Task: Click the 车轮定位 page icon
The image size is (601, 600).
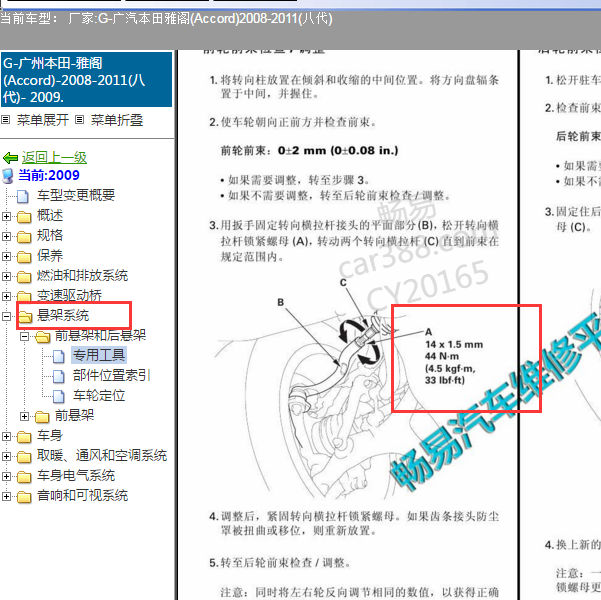Action: click(x=58, y=396)
